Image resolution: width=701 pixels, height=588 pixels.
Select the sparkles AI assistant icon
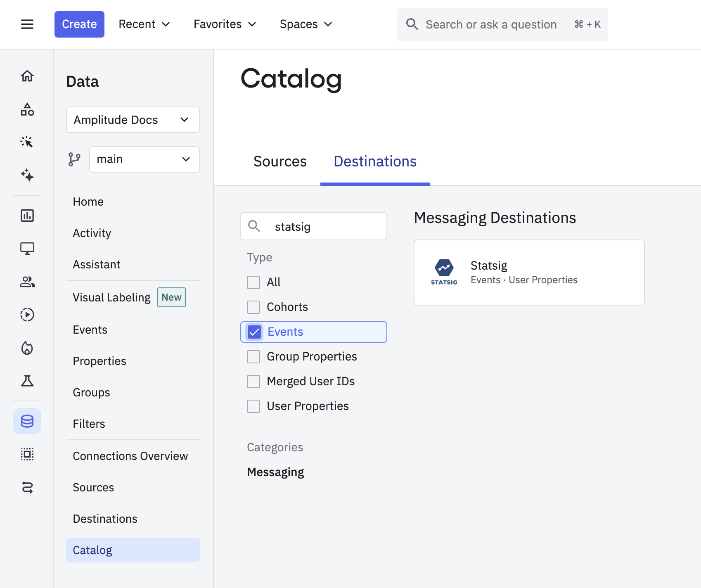click(x=27, y=175)
